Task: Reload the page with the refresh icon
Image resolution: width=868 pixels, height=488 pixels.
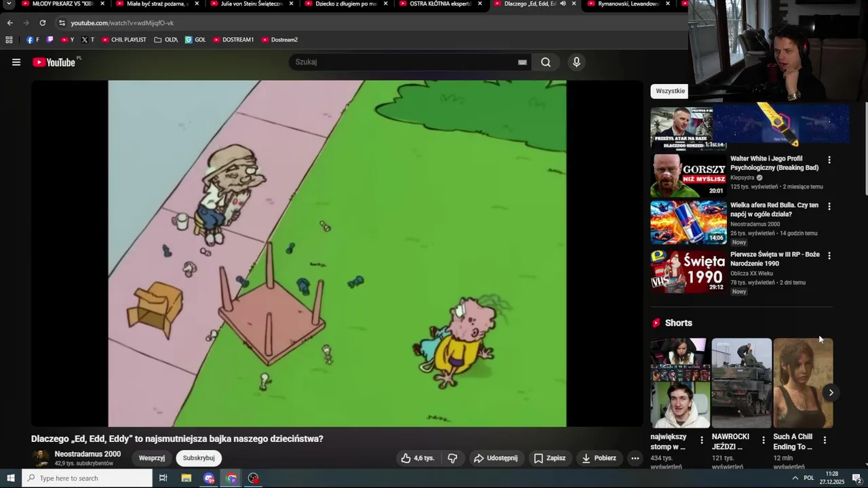Action: 43,23
